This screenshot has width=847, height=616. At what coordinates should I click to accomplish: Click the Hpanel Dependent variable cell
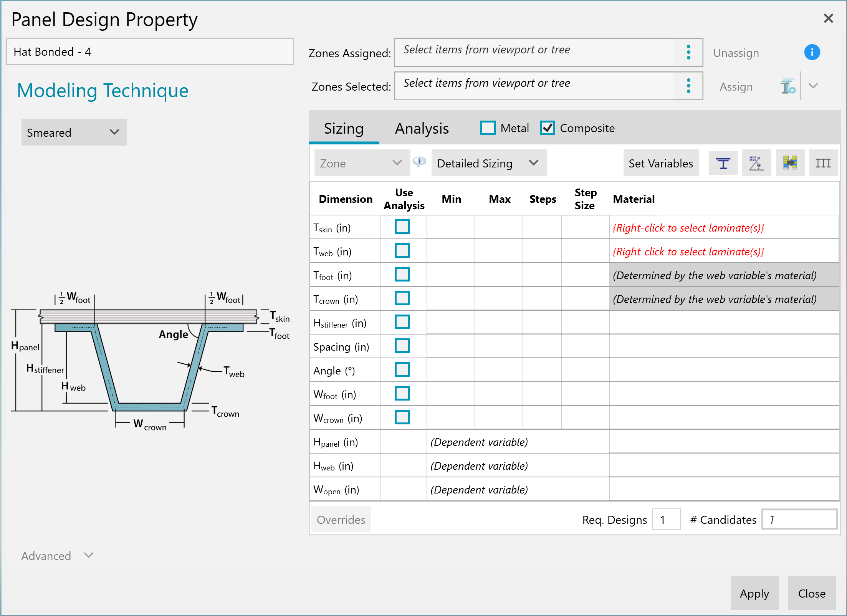coord(518,442)
